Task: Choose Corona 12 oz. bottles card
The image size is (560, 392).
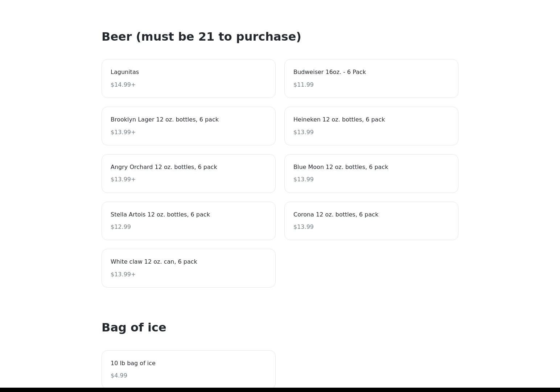Action: pos(335,215)
